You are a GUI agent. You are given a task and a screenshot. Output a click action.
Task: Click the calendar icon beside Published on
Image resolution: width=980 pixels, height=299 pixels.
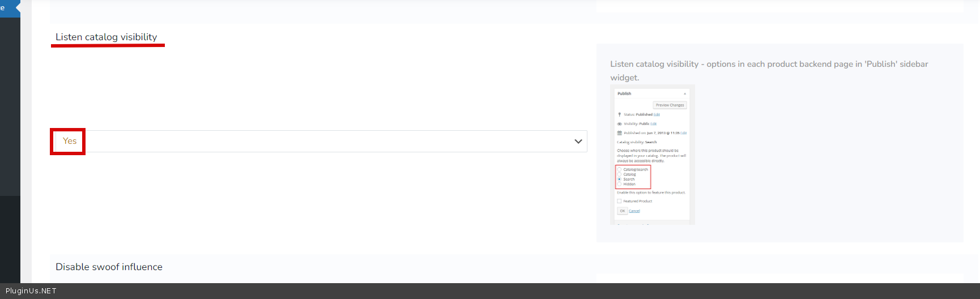pyautogui.click(x=619, y=133)
